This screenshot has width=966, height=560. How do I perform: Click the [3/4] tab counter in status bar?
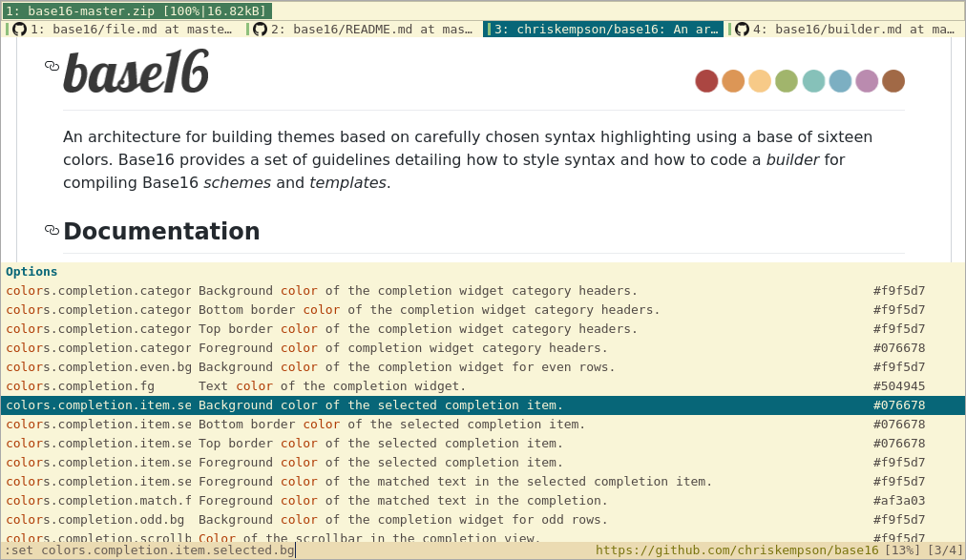pos(944,550)
